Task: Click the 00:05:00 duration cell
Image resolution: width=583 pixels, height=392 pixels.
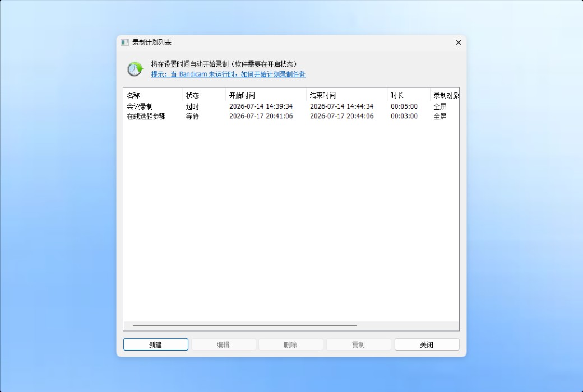Action: click(404, 106)
